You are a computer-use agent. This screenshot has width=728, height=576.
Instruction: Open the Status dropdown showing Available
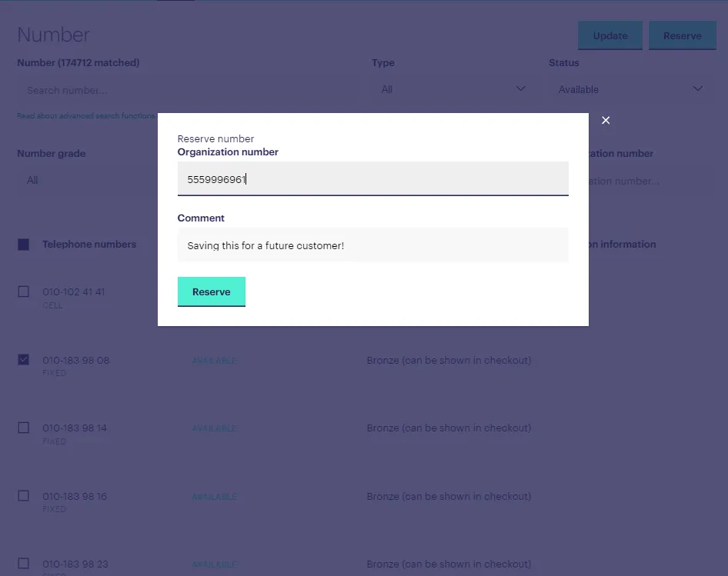[630, 89]
